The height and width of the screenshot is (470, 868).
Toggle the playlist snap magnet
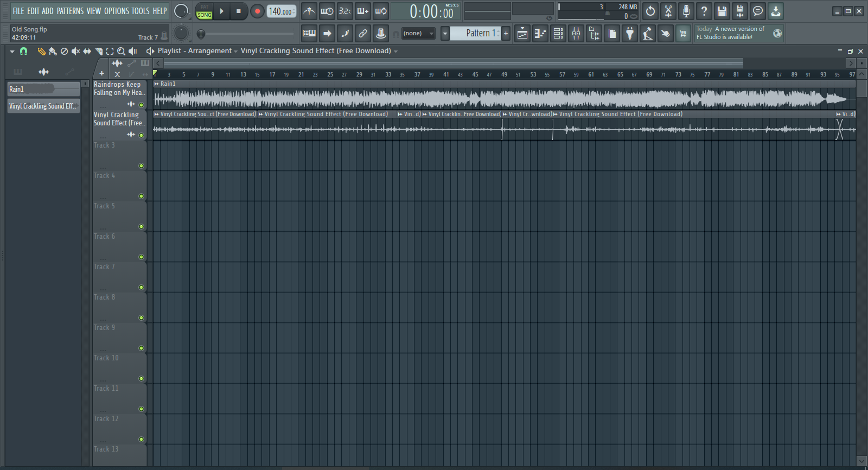pos(23,51)
